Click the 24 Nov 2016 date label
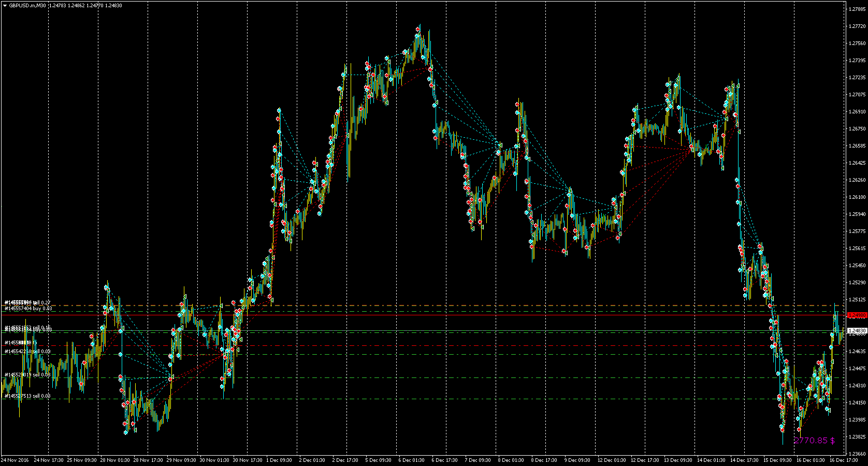 14,460
